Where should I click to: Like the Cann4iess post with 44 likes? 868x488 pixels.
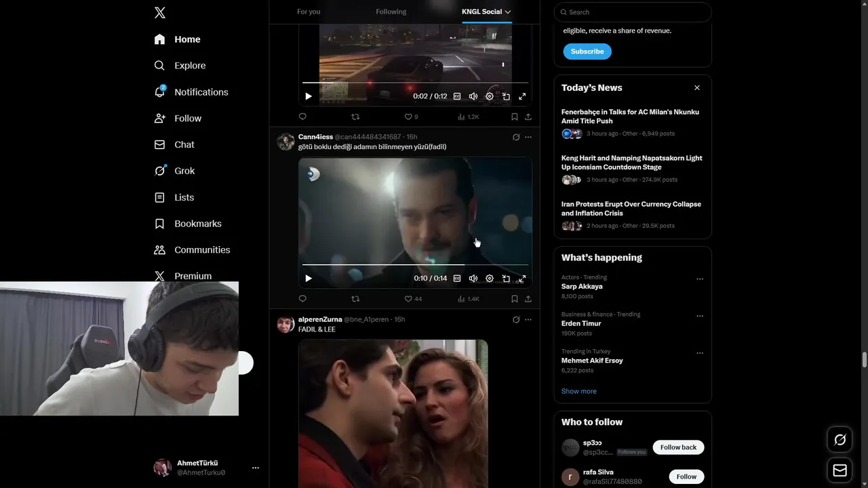pos(413,299)
